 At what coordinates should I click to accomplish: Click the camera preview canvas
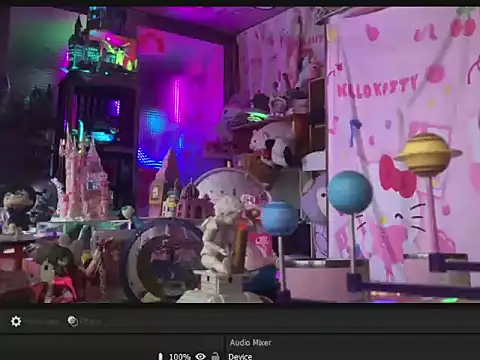tap(240, 155)
